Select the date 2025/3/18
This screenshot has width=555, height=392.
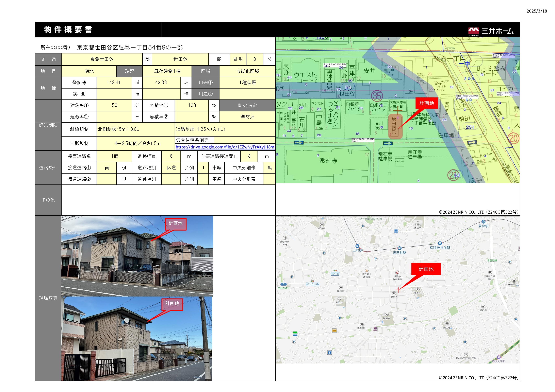click(537, 11)
